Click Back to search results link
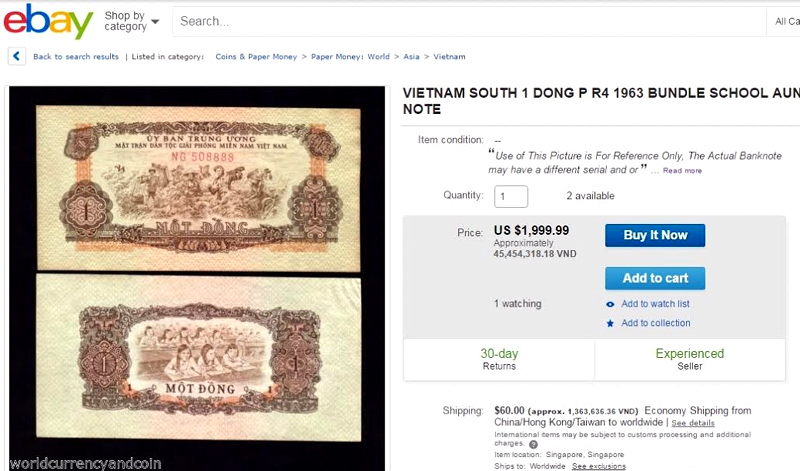 76,57
